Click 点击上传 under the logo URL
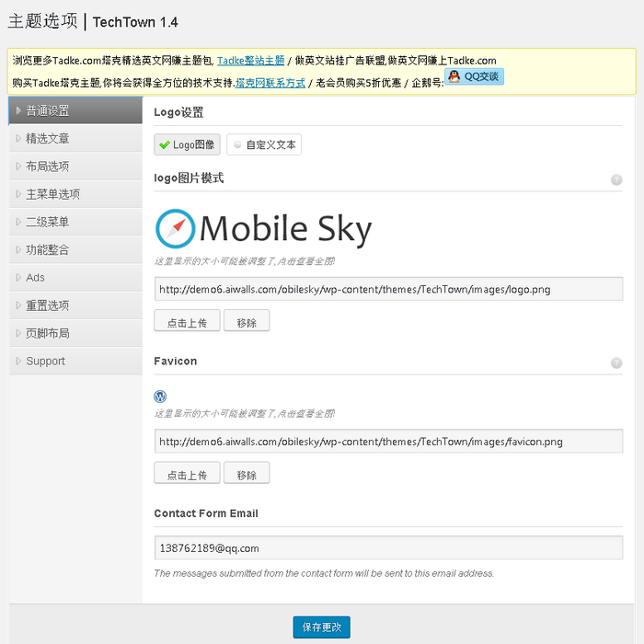The height and width of the screenshot is (644, 644). tap(187, 320)
